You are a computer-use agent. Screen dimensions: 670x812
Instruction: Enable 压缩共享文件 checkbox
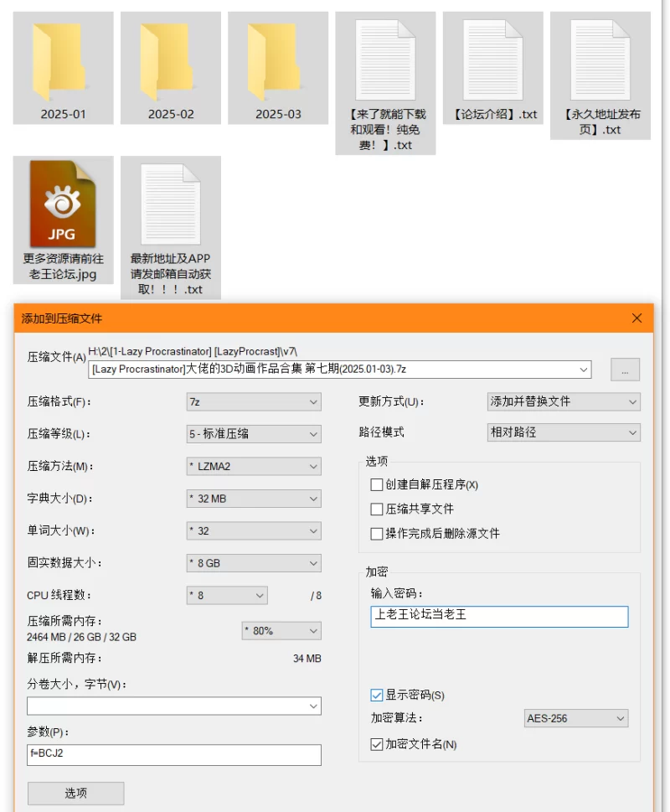(x=377, y=509)
